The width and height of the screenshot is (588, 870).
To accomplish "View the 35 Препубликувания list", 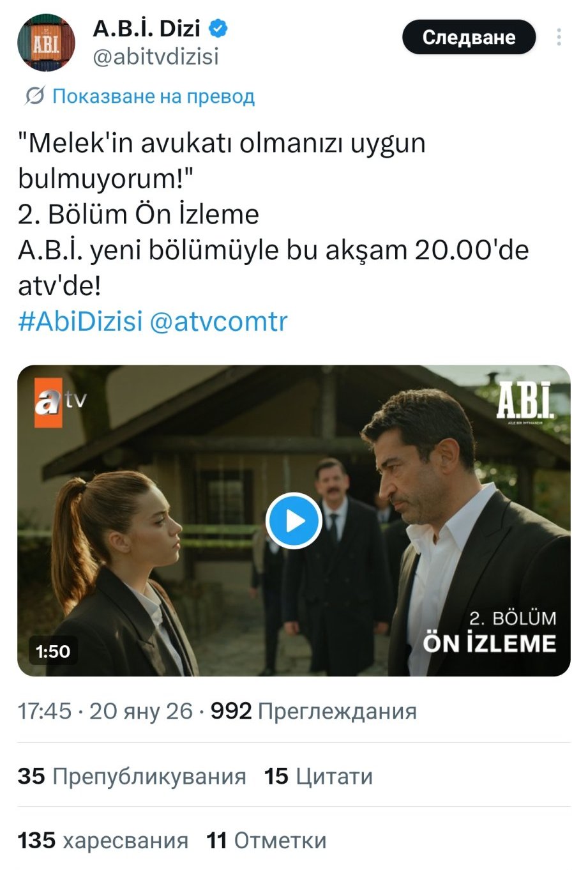I will (x=132, y=776).
